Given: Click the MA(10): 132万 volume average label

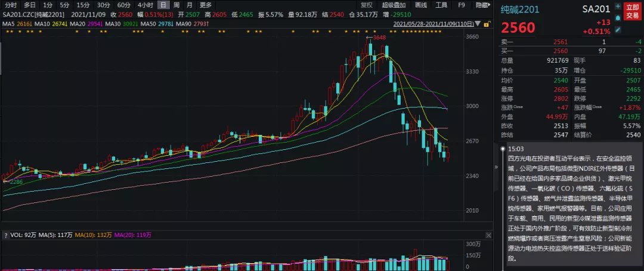Looking at the screenshot, I should click(x=94, y=235).
